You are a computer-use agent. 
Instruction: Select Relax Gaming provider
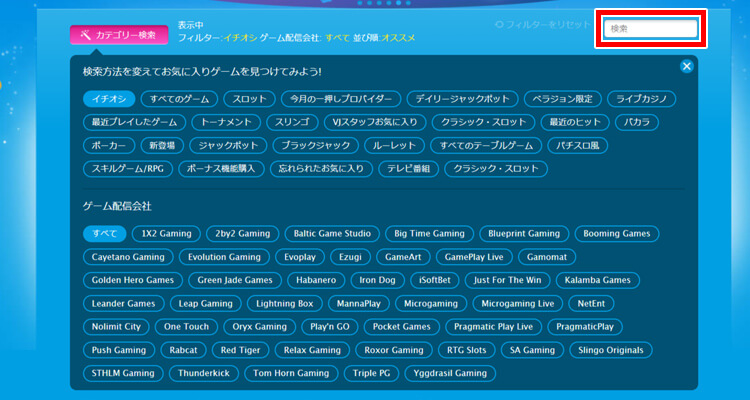tap(312, 350)
